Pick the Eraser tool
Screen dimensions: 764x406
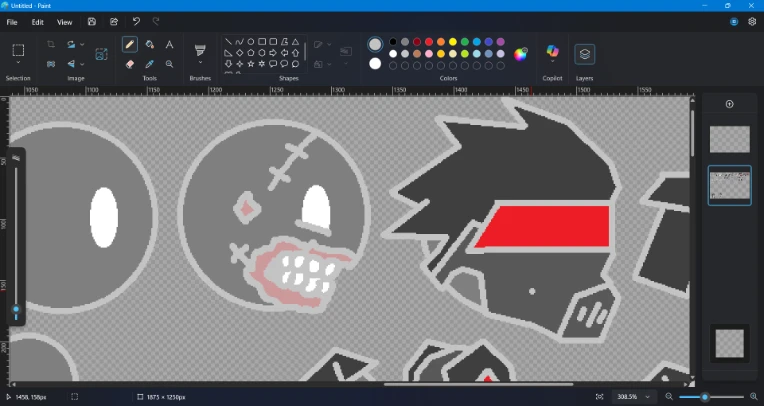130,64
